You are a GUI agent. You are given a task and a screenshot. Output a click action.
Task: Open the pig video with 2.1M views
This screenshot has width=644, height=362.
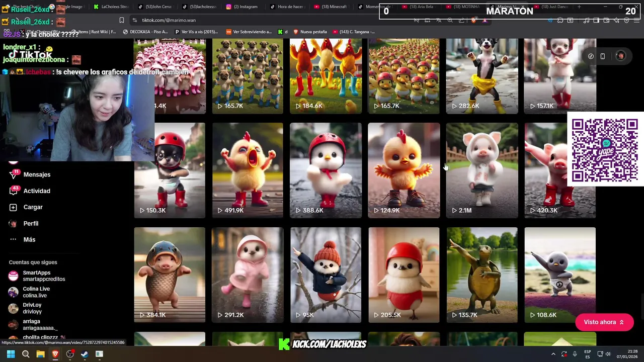click(x=481, y=170)
